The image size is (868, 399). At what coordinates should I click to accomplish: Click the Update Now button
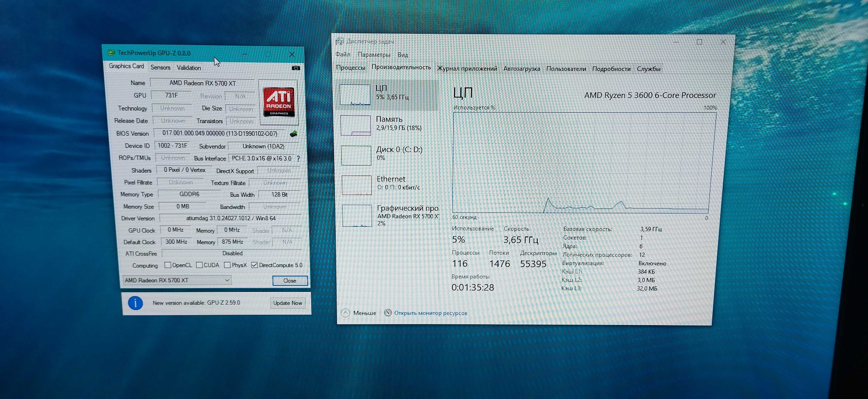click(x=288, y=303)
